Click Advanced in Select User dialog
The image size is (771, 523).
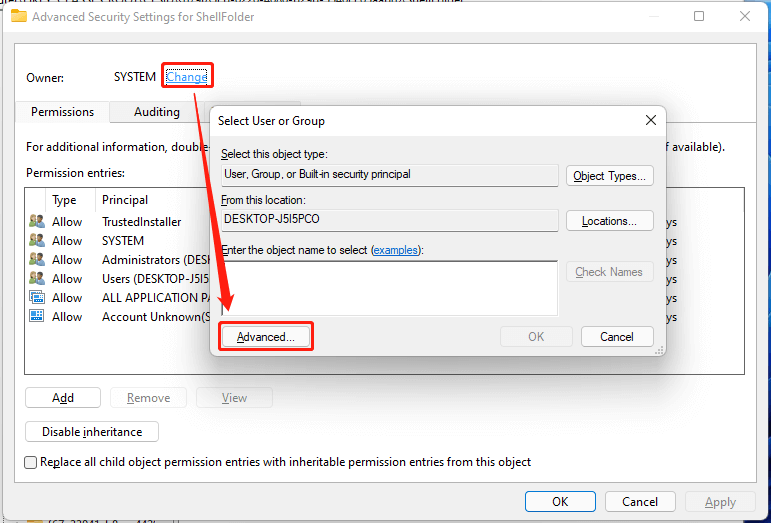coord(266,337)
